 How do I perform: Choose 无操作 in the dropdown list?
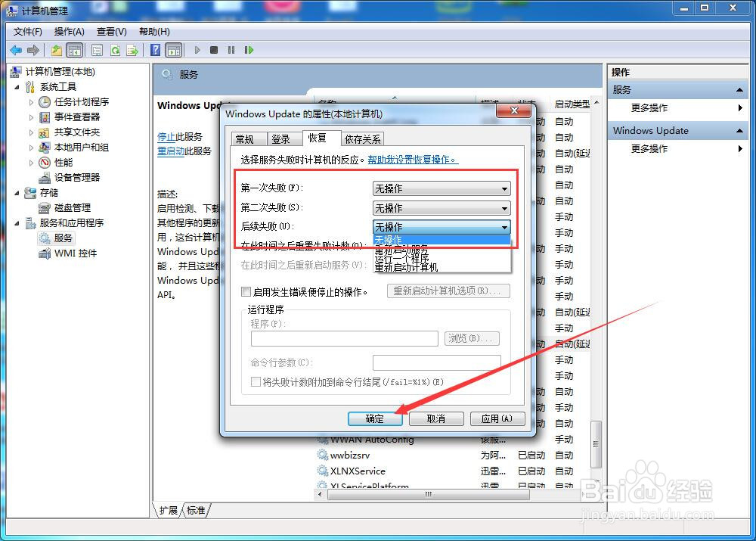tap(442, 240)
